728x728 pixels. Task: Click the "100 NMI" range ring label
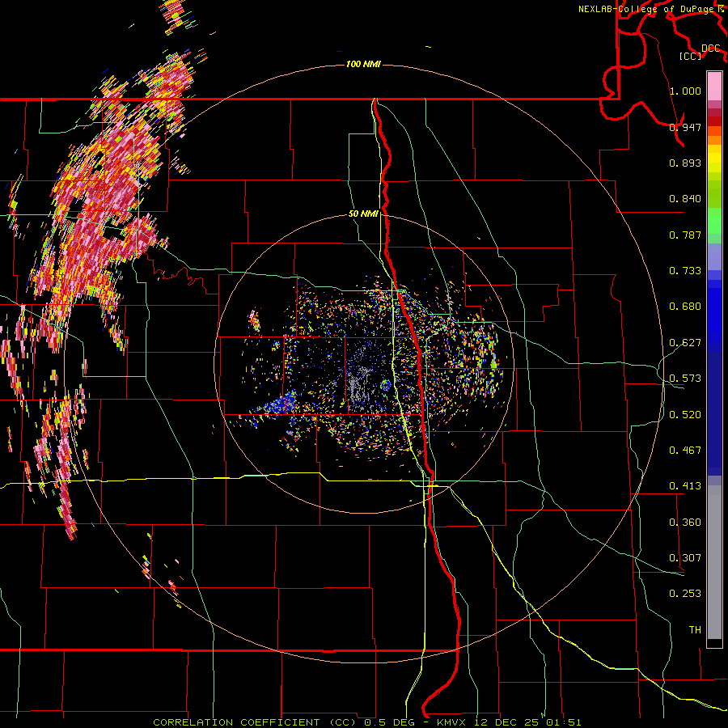(x=363, y=64)
